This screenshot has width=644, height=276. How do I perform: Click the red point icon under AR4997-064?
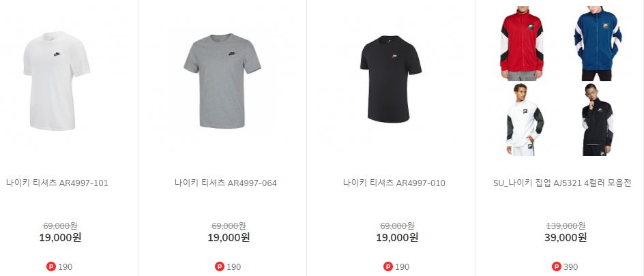(219, 266)
